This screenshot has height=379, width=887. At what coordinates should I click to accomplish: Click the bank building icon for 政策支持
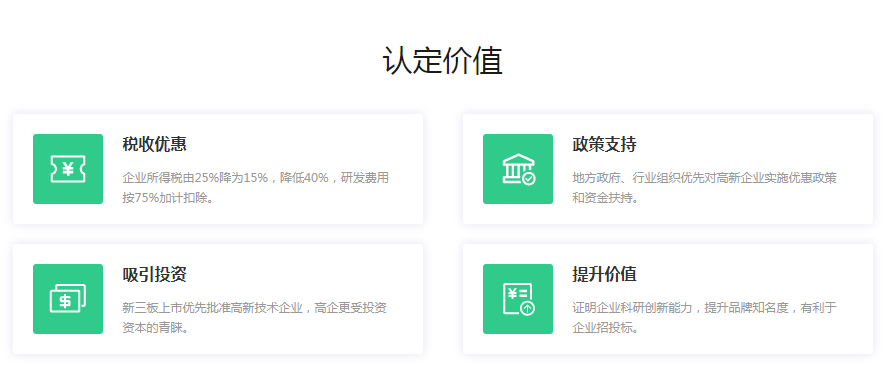point(518,169)
